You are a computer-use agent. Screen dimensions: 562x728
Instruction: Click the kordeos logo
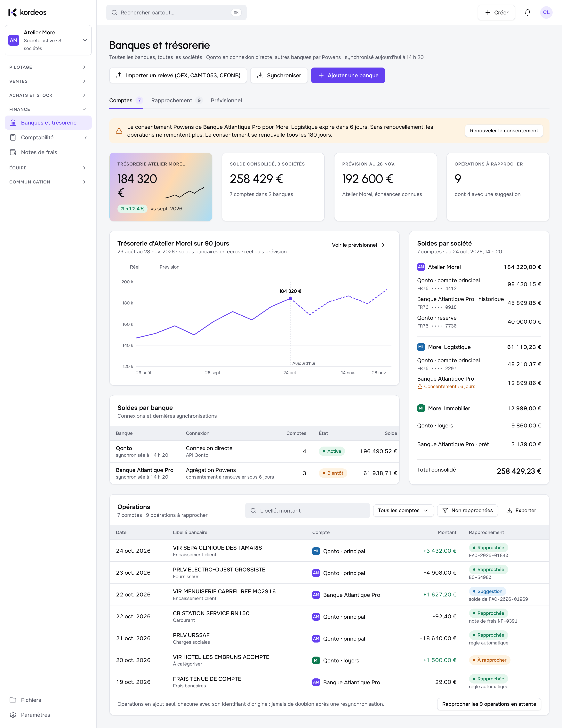tap(27, 13)
